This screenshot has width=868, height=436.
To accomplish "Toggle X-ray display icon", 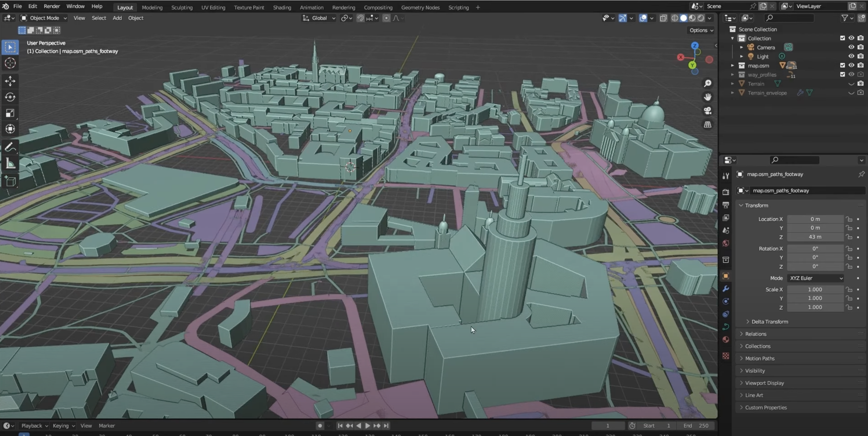I will click(663, 18).
